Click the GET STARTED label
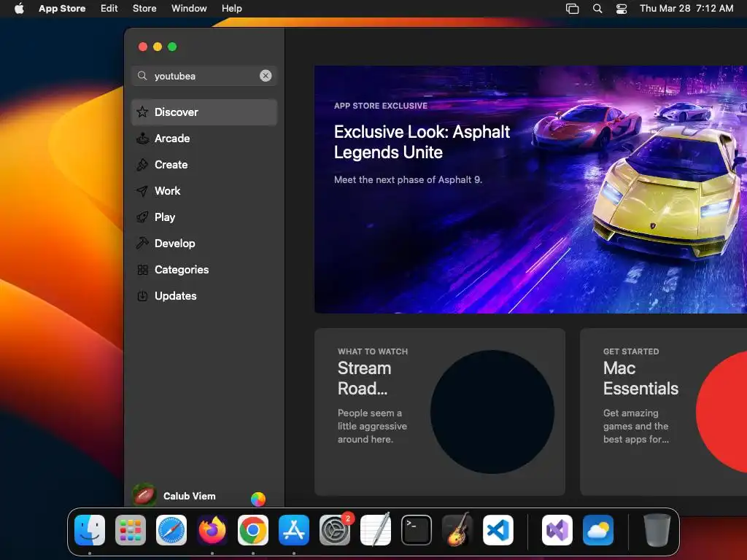This screenshot has width=747, height=560. pos(631,351)
